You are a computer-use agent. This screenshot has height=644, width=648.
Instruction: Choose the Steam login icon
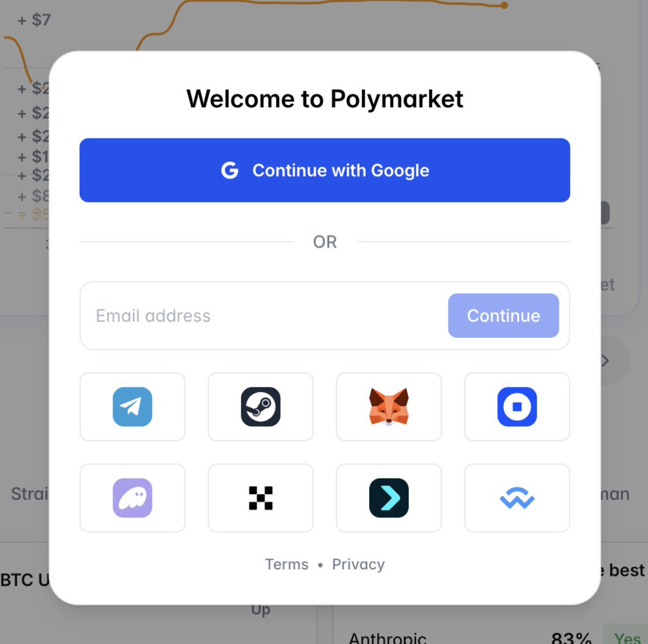coord(260,406)
